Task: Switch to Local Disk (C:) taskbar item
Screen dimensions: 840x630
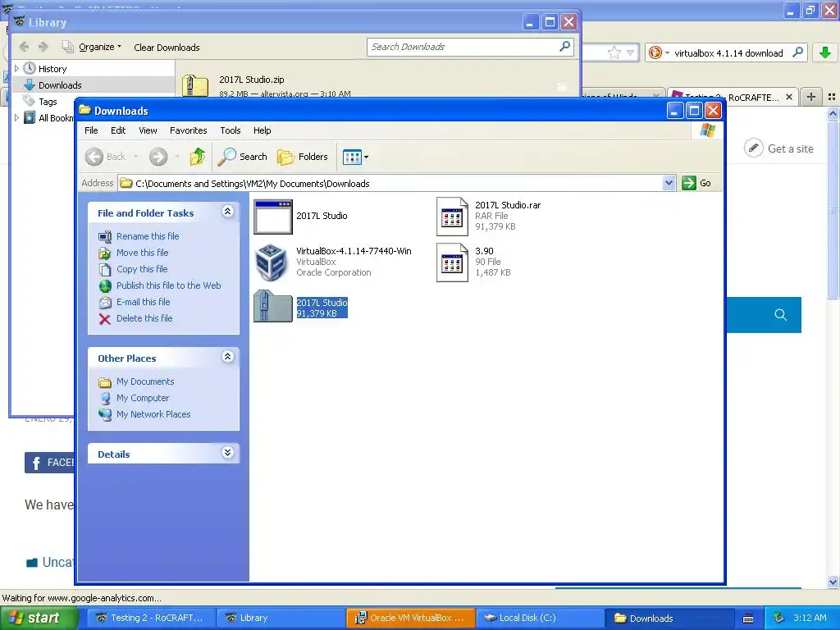Action: (540, 618)
